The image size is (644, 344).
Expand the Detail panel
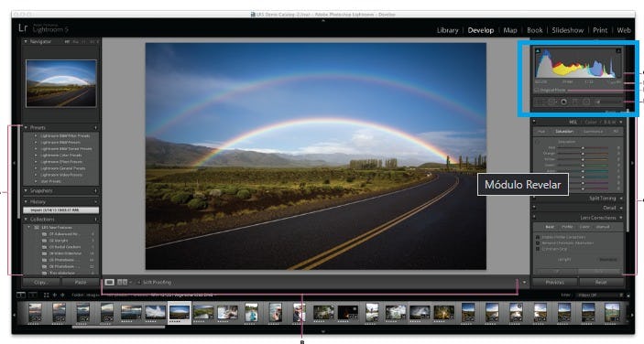[621, 208]
